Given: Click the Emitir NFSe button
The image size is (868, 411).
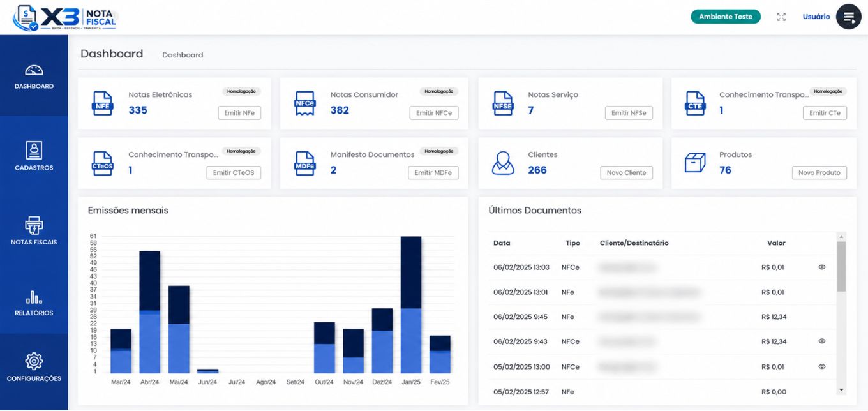Looking at the screenshot, I should pyautogui.click(x=629, y=113).
